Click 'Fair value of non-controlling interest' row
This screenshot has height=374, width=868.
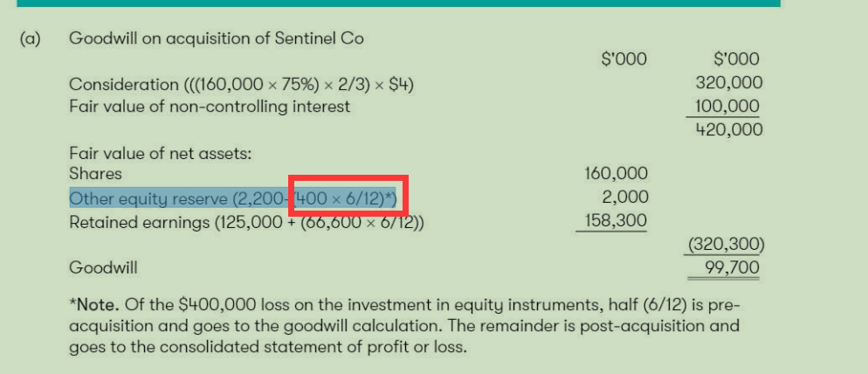[x=210, y=106]
